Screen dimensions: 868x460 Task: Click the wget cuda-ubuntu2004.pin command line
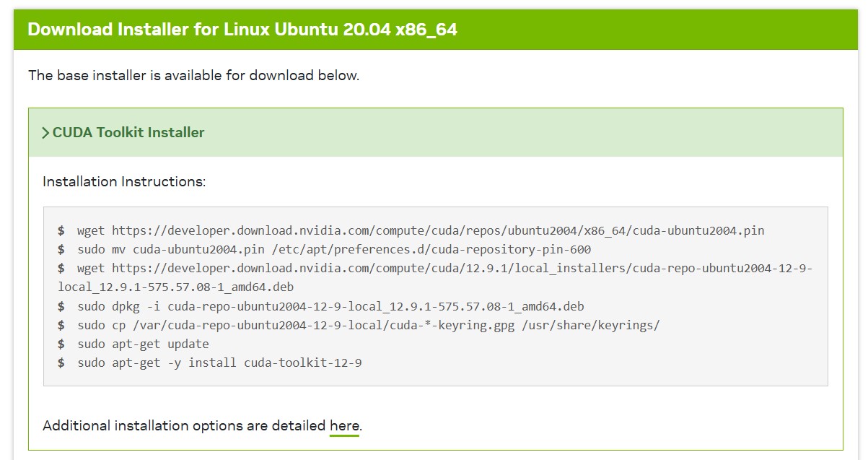411,231
